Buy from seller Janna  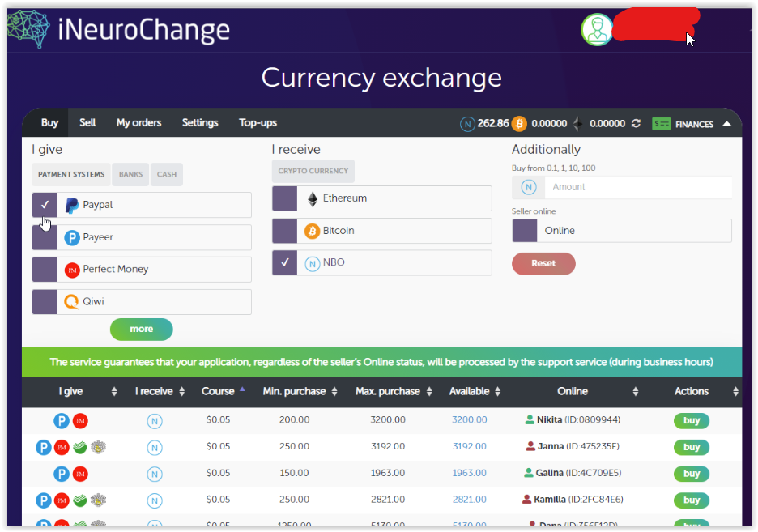click(x=692, y=448)
